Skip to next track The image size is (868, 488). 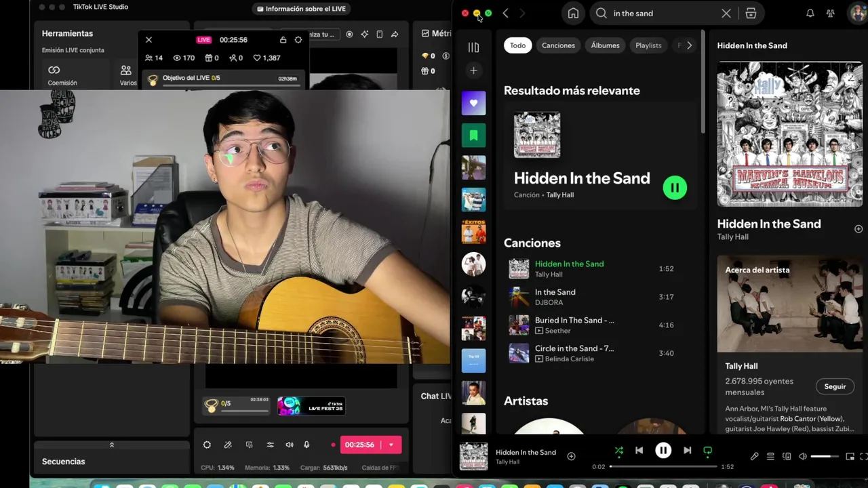pyautogui.click(x=687, y=450)
